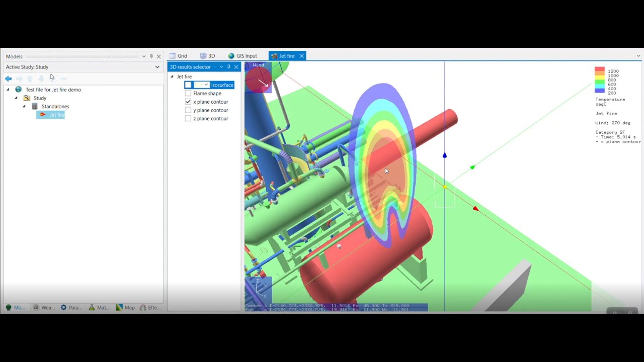The width and height of the screenshot is (644, 362).
Task: Click the temperature color legend bar
Action: click(x=599, y=80)
